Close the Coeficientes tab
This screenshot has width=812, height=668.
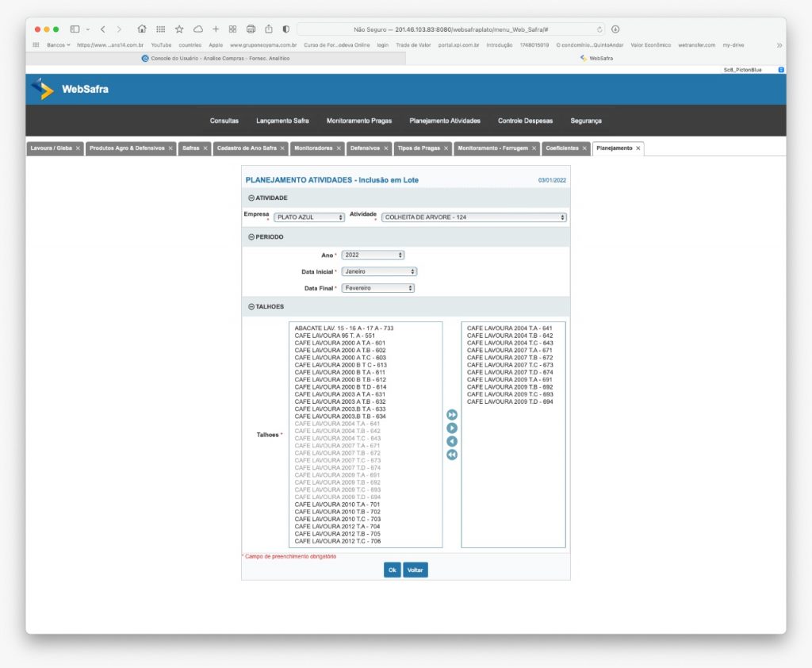click(584, 148)
